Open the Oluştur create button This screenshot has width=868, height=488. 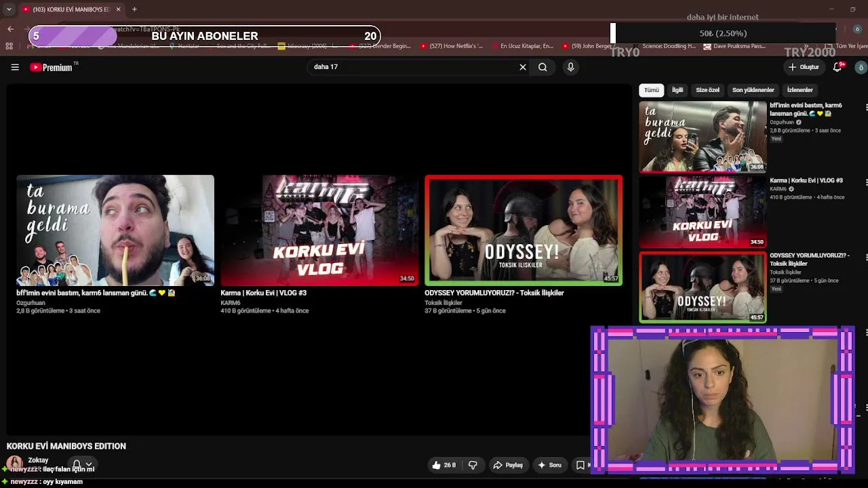point(804,67)
